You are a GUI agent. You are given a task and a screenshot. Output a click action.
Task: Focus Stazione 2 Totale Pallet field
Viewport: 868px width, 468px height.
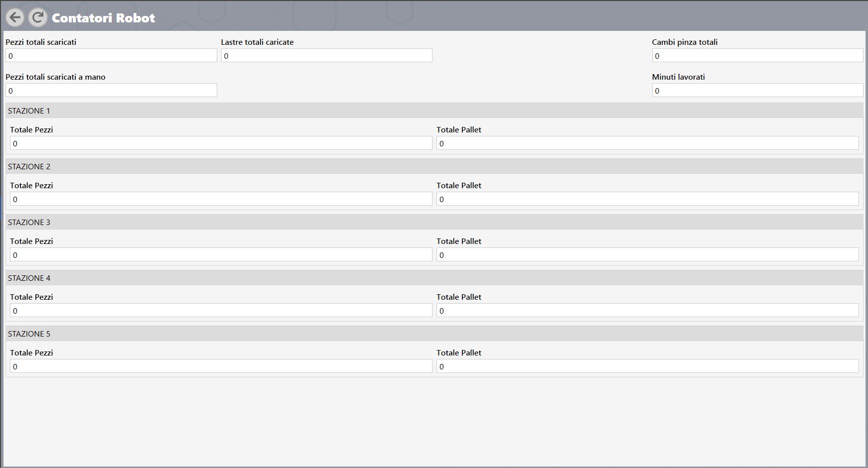point(648,199)
